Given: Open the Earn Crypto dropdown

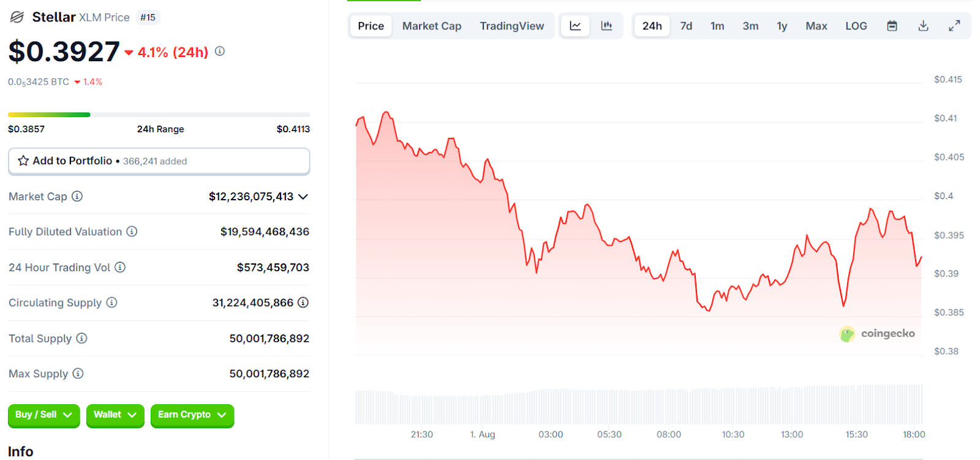Looking at the screenshot, I should (192, 415).
